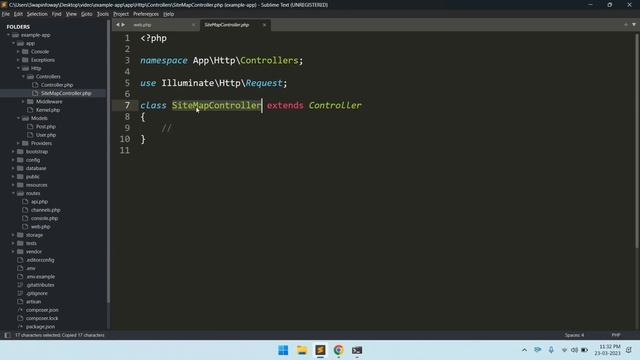
Task: Click the next tab arrow
Action: [123, 25]
